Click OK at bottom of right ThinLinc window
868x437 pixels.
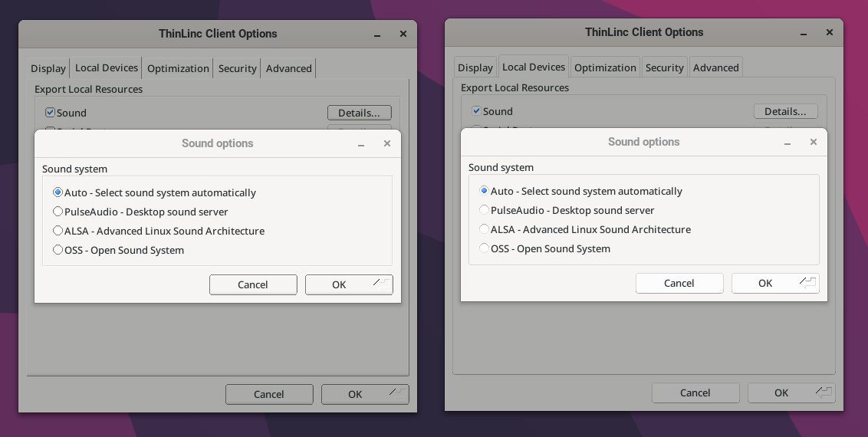pos(791,393)
